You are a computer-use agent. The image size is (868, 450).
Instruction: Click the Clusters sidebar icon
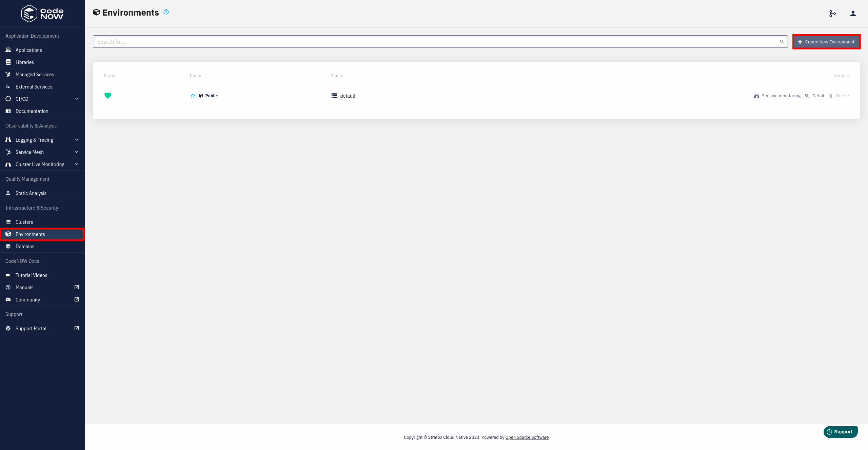(8, 222)
